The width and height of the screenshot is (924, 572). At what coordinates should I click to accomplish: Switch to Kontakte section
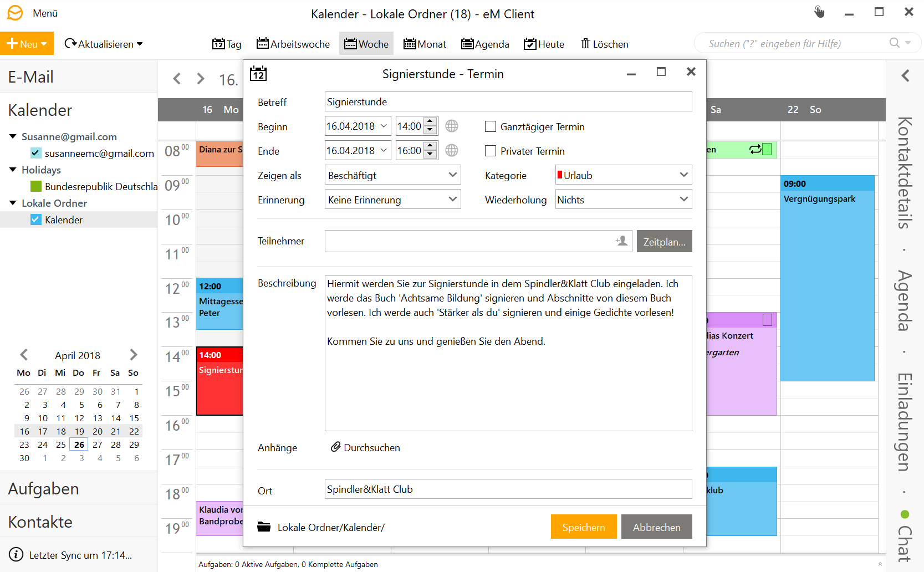click(x=79, y=522)
